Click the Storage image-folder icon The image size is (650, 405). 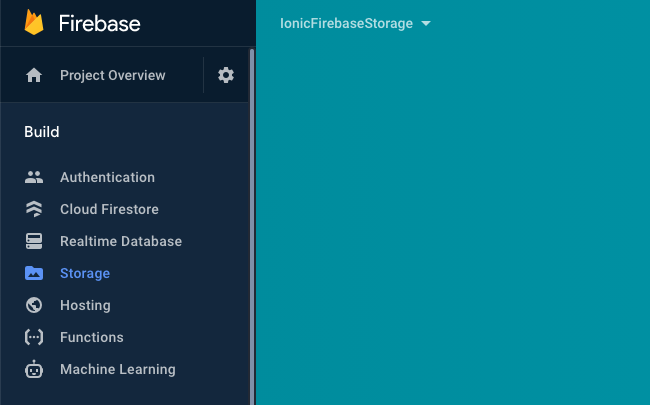(34, 274)
